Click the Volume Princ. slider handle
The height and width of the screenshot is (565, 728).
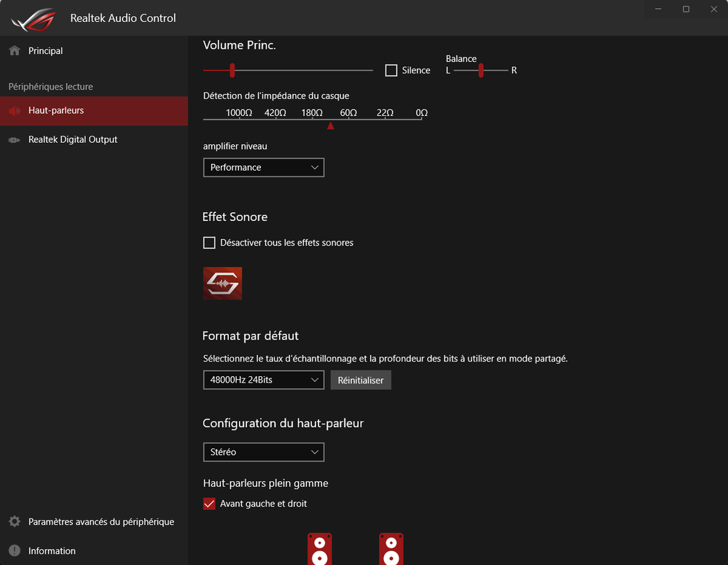(232, 70)
